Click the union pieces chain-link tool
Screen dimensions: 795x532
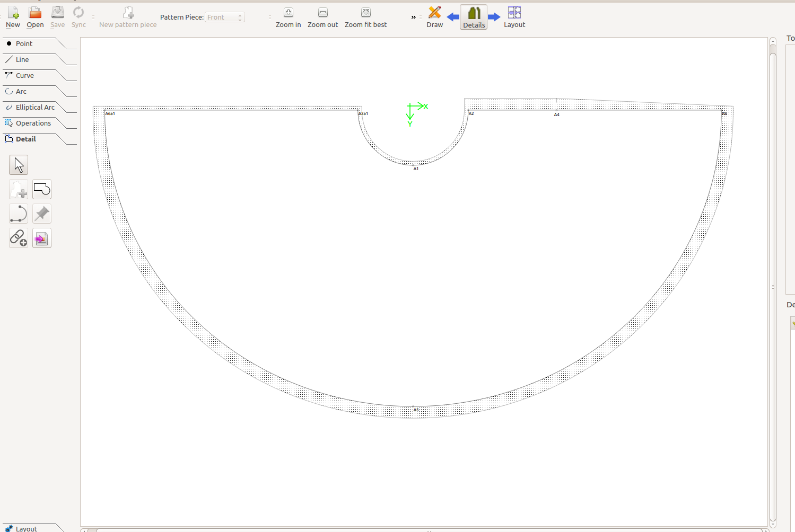click(19, 238)
